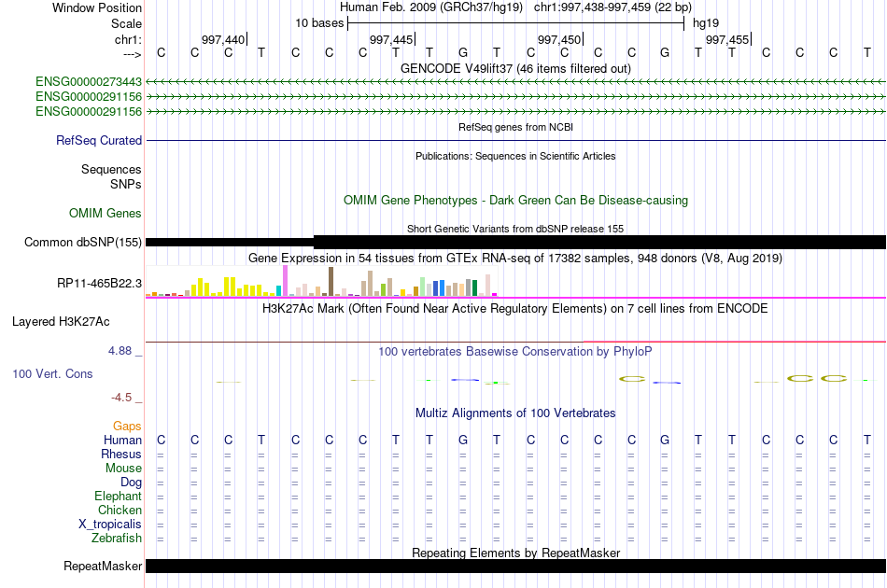887x588 pixels.
Task: Click the hg19 label beside the scale bar
Action: [706, 23]
